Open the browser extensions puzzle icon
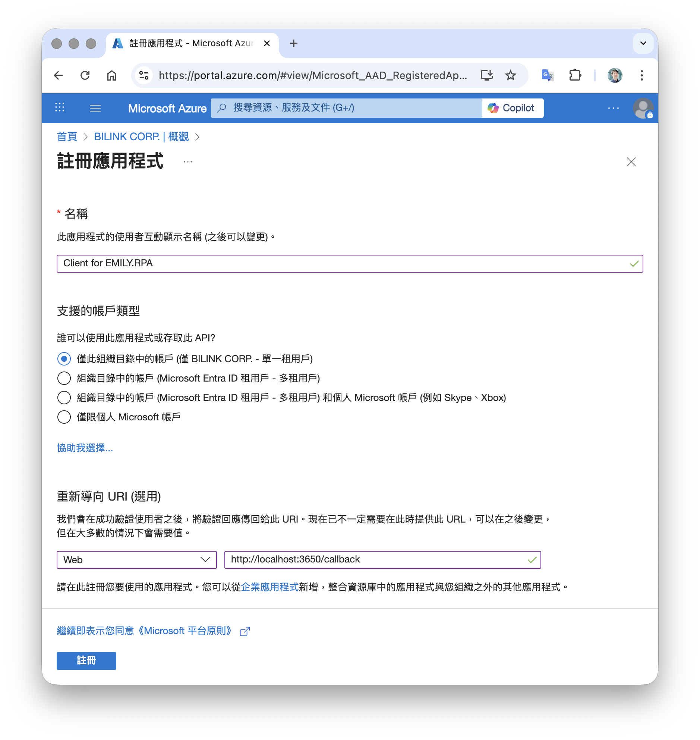 coord(575,75)
